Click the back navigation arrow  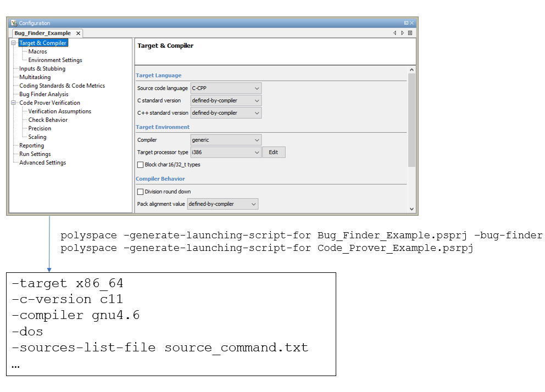point(394,32)
